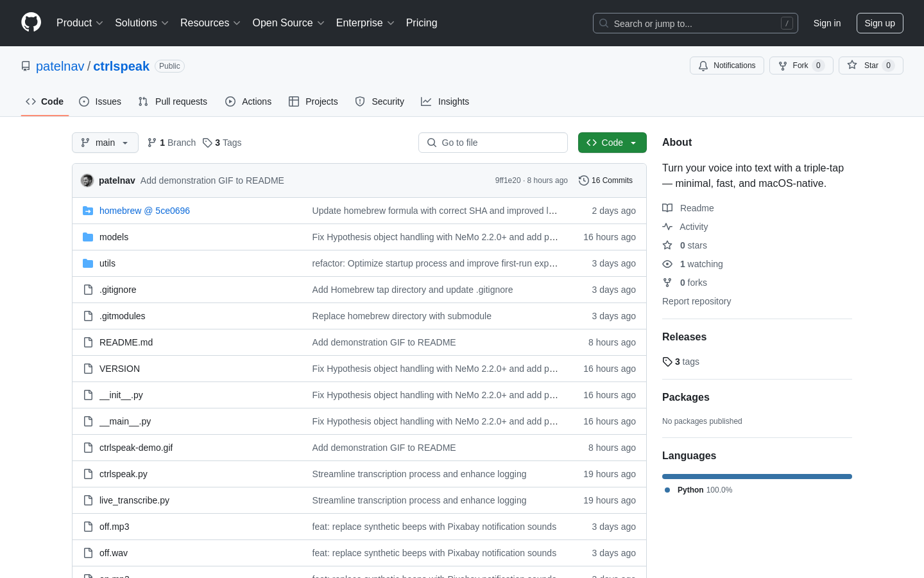Open the homebrew @ 5ce0696 submodule

(x=144, y=211)
